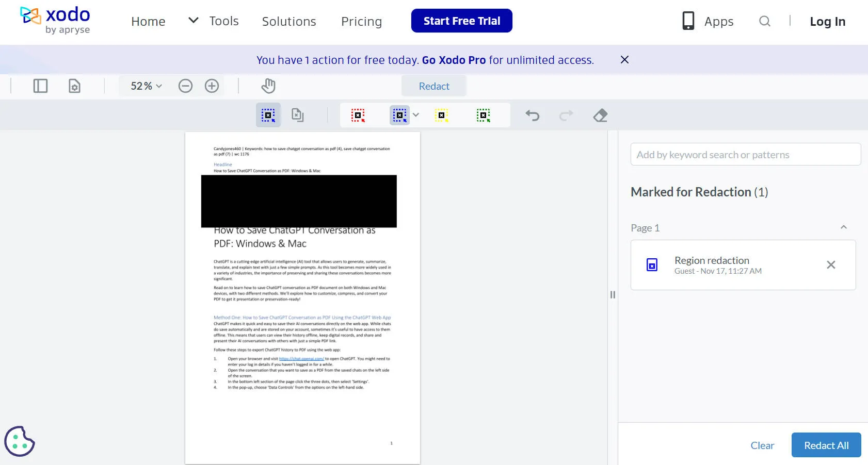
Task: Open the document settings icon
Action: pyautogui.click(x=74, y=86)
